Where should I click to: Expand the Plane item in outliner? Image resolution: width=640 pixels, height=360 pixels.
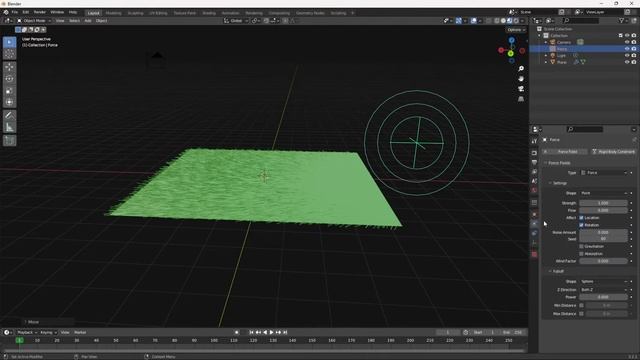point(546,62)
